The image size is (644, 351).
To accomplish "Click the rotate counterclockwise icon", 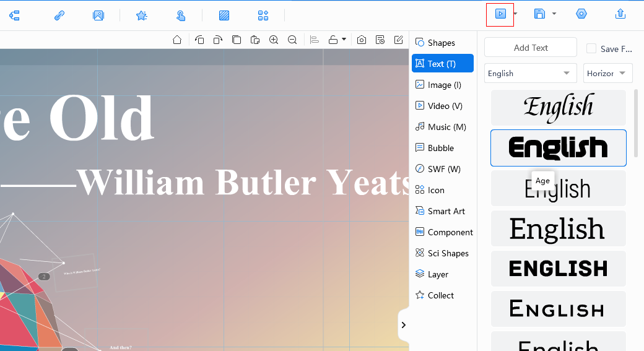I will pos(199,40).
